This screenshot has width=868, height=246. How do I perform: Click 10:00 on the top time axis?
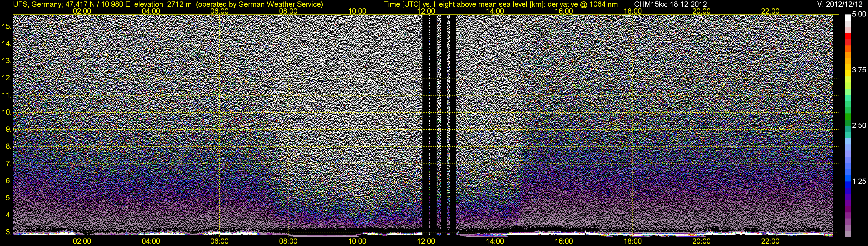point(357,11)
